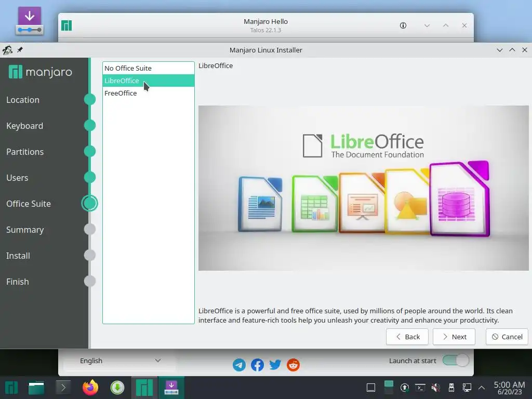Open the updates tray icon
Screen dimensions: 532x399
(x=404, y=388)
